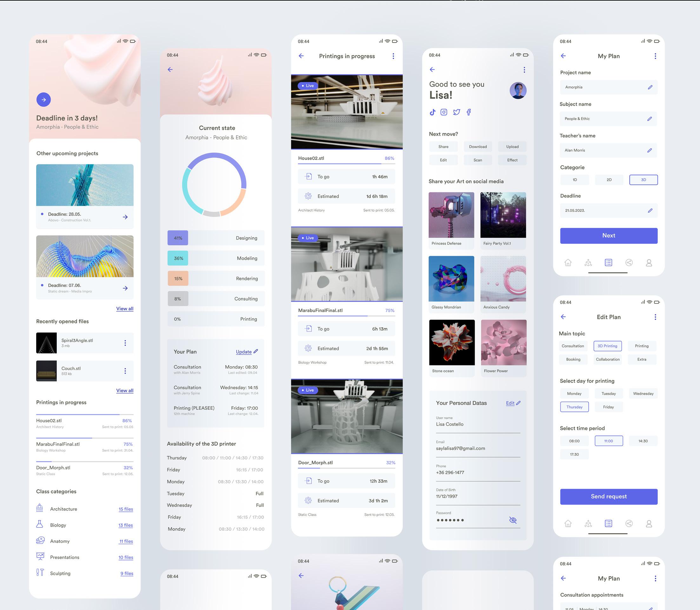
Task: Toggle password visibility eye icon
Action: coord(512,520)
